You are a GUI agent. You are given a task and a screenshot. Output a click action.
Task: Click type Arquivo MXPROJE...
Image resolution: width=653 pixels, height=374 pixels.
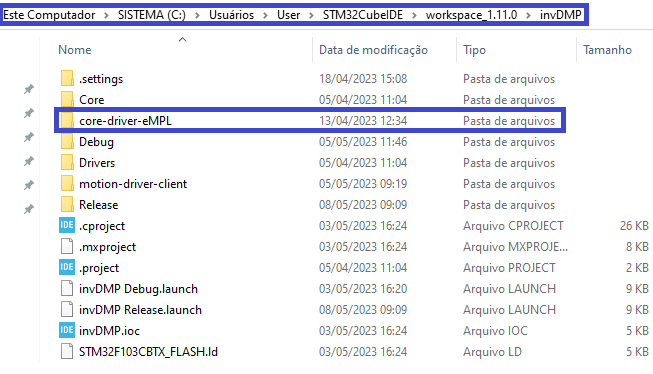pyautogui.click(x=516, y=247)
